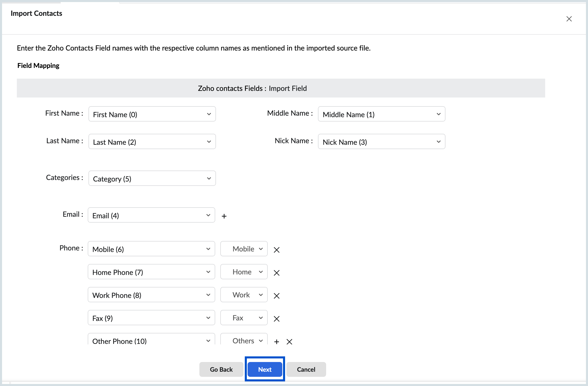
Task: Remove the Home Phone (7) row
Action: click(x=276, y=273)
